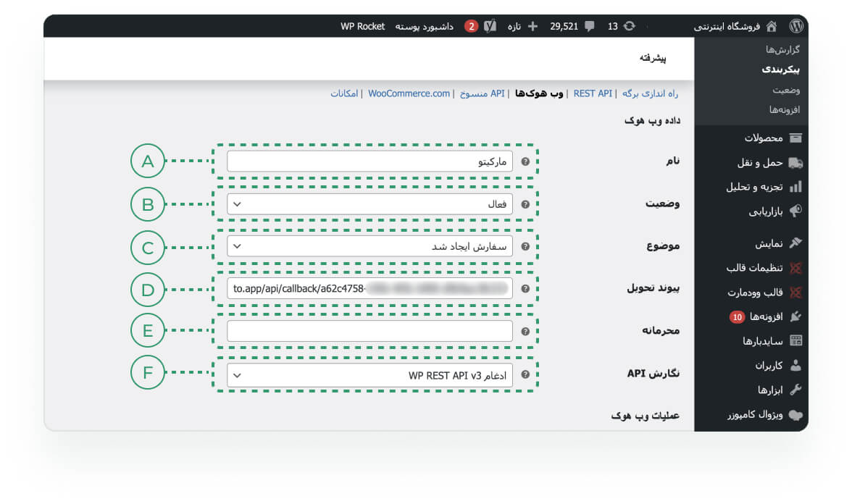Click the Yoast SEO icon in admin bar
The image size is (852, 504).
[x=490, y=26]
